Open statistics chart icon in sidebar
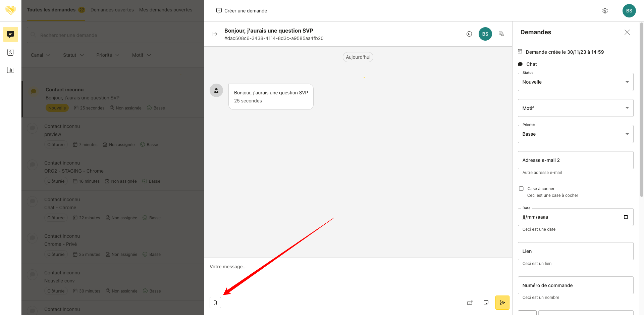Image resolution: width=644 pixels, height=315 pixels. click(10, 70)
